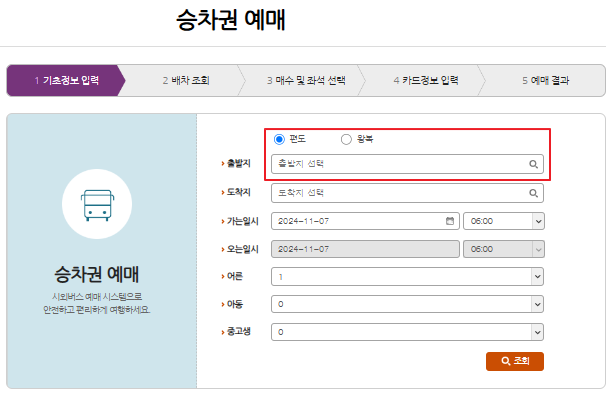The width and height of the screenshot is (614, 394).
Task: Click the 도착지 field label
Action: [238, 192]
